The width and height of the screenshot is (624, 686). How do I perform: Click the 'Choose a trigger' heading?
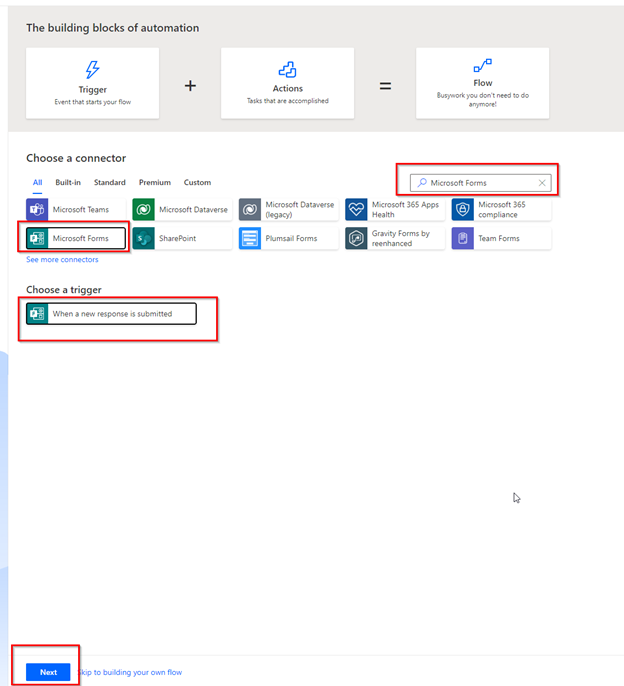[64, 290]
